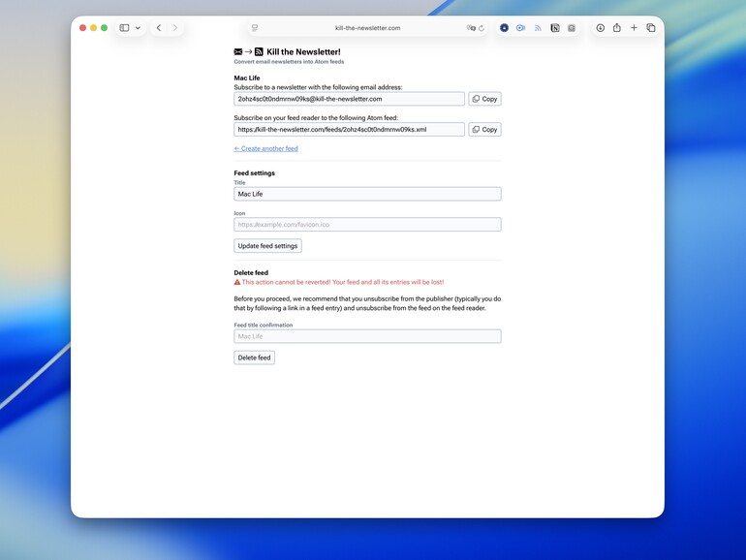Open the page menu icon in address bar

point(255,28)
